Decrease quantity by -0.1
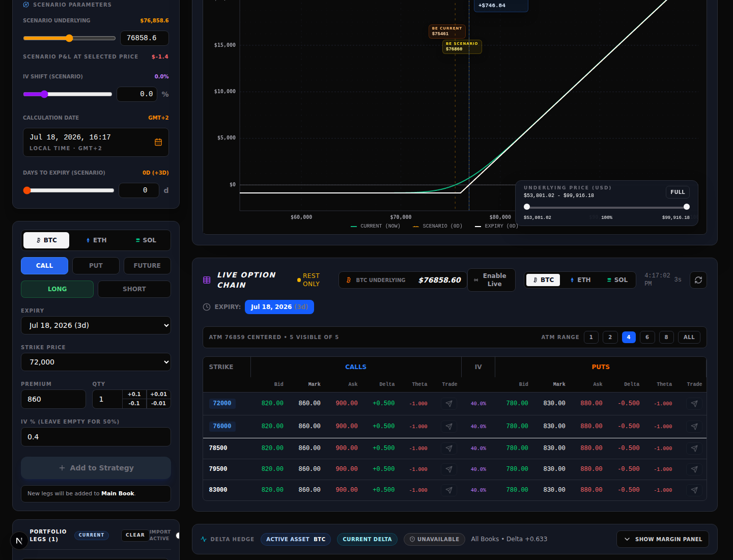Screen dimensions: 733x560 click(134, 404)
